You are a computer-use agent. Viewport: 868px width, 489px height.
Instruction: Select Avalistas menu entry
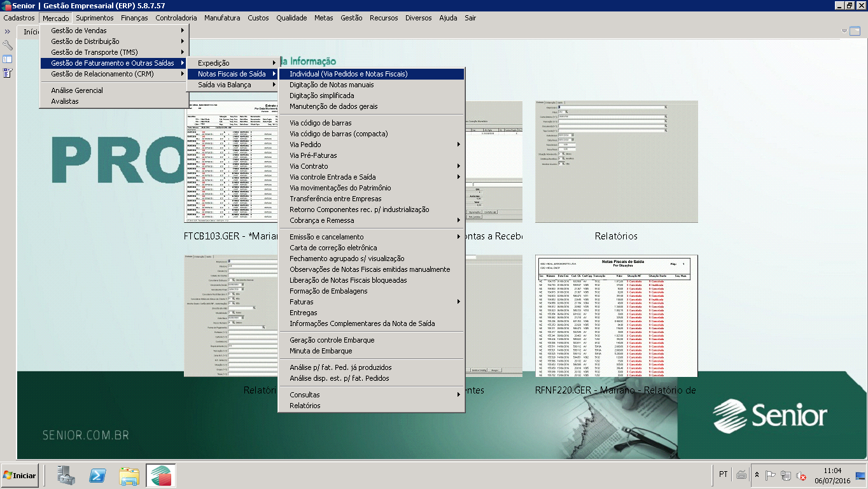(x=114, y=101)
